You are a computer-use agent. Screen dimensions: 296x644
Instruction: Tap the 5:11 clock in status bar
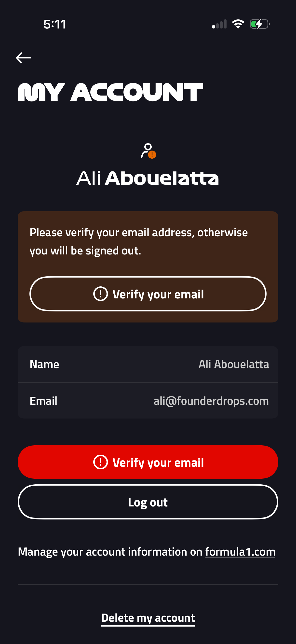pos(55,24)
